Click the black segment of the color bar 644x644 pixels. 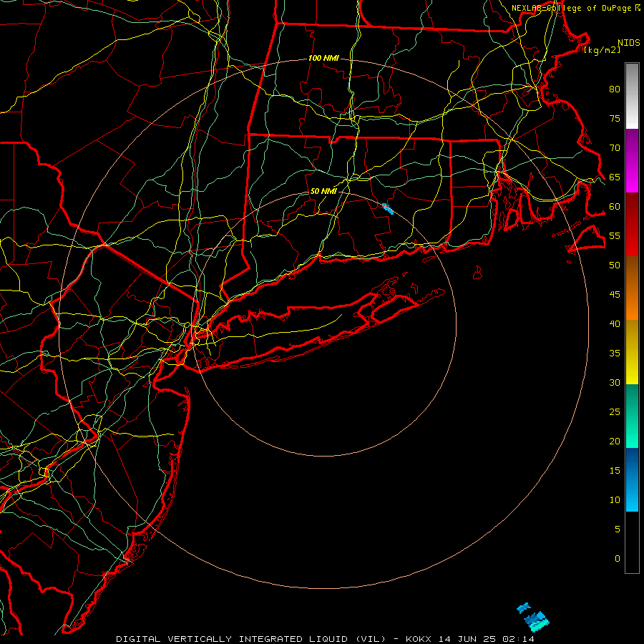(x=632, y=542)
